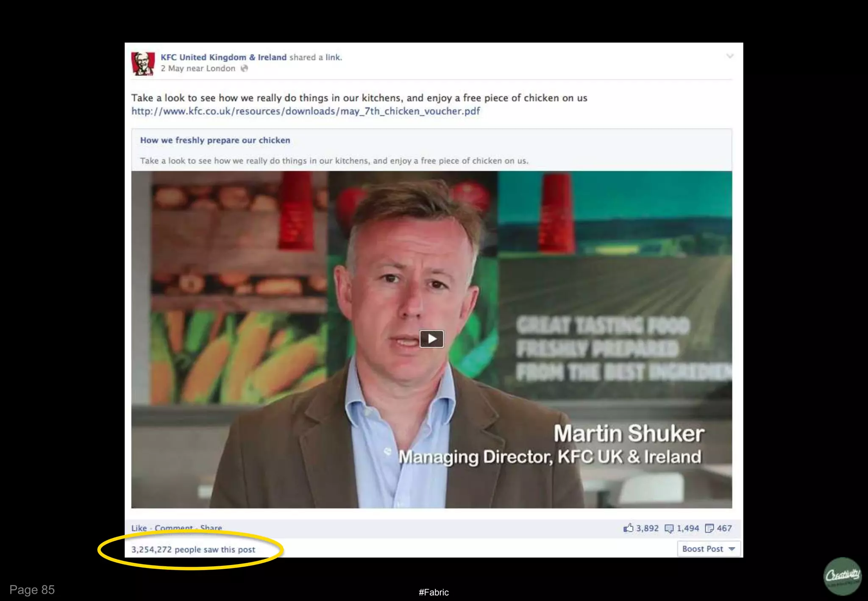The height and width of the screenshot is (601, 868).
Task: Open 'How we freshly prepare our chicken' title
Action: (x=215, y=140)
